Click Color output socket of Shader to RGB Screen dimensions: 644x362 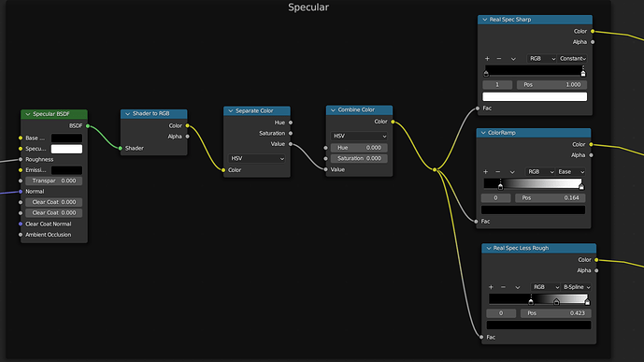[x=187, y=125]
